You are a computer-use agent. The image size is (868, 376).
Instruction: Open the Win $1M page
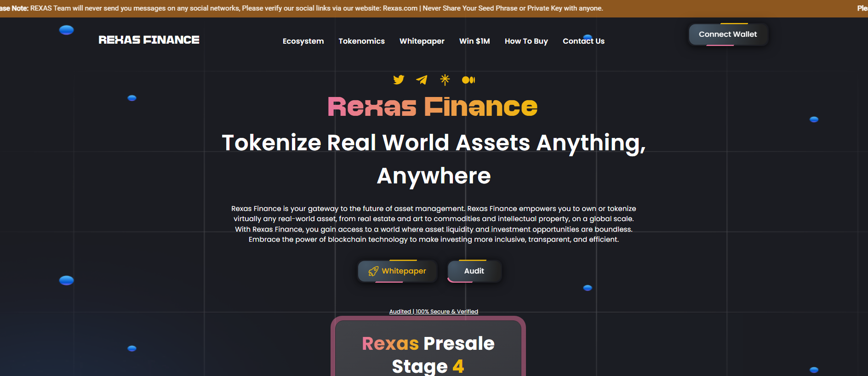[x=474, y=41]
